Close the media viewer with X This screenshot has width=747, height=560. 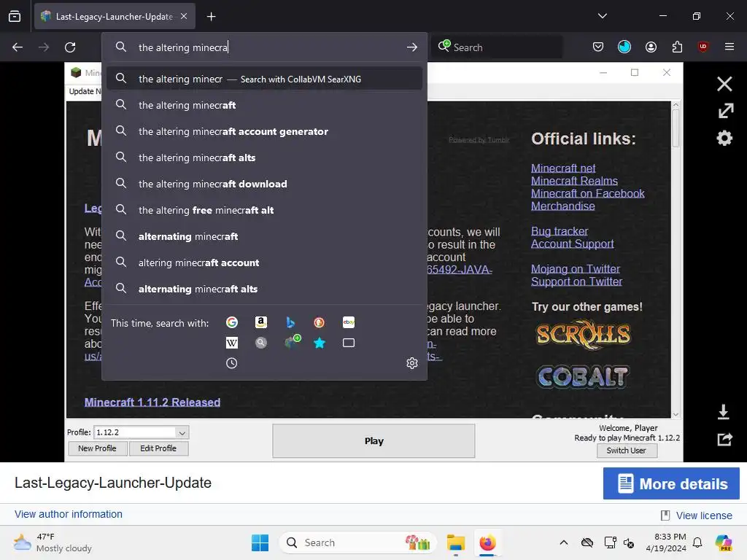[x=724, y=85]
